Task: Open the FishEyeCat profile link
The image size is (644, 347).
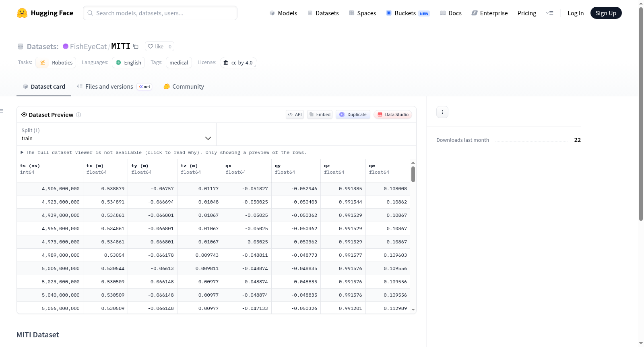Action: pyautogui.click(x=89, y=46)
